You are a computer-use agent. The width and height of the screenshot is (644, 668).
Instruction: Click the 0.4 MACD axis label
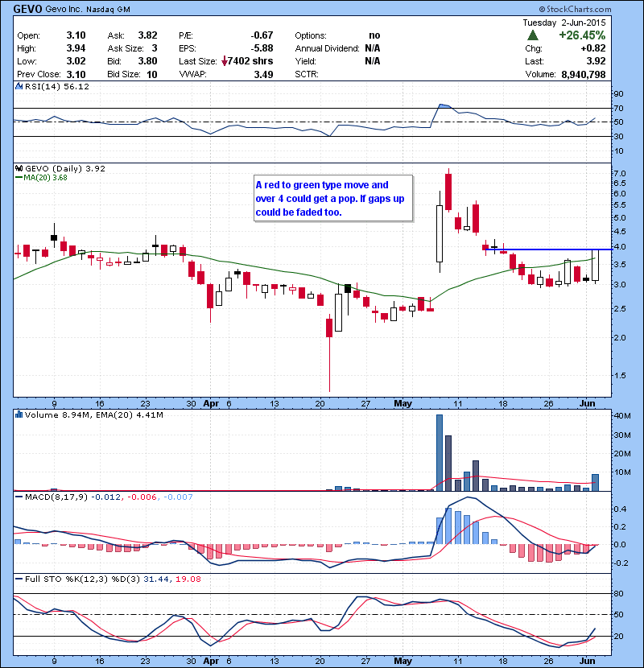pos(621,509)
